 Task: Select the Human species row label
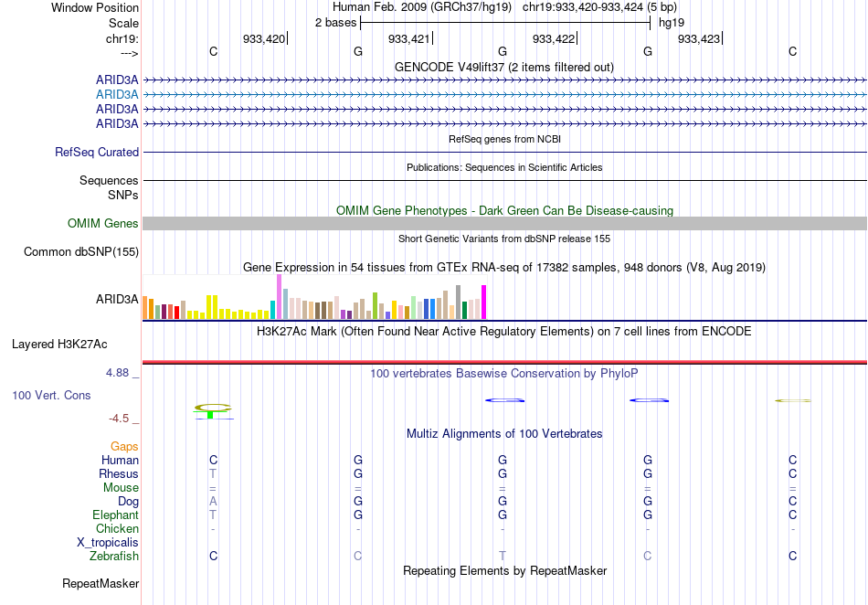pos(120,460)
